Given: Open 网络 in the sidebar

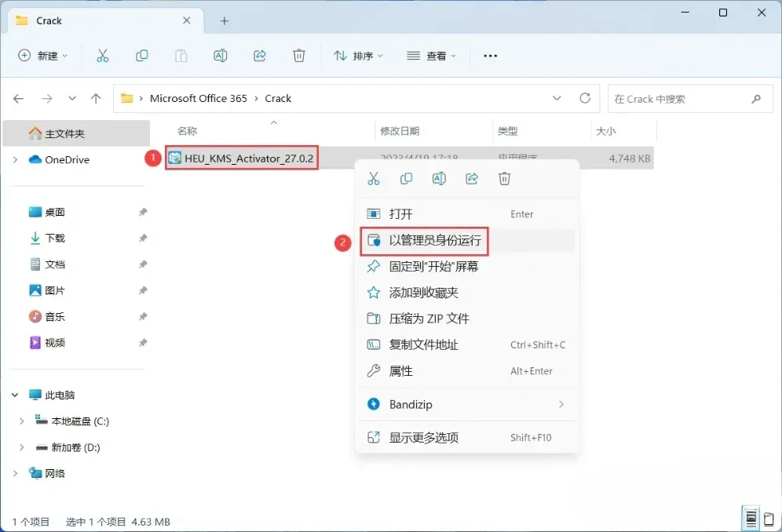Looking at the screenshot, I should 47,473.
